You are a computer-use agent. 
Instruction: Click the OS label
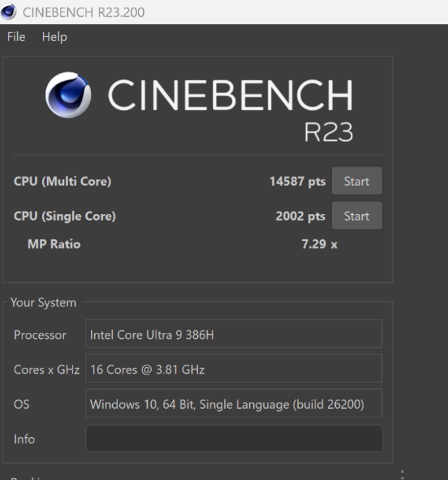point(22,404)
